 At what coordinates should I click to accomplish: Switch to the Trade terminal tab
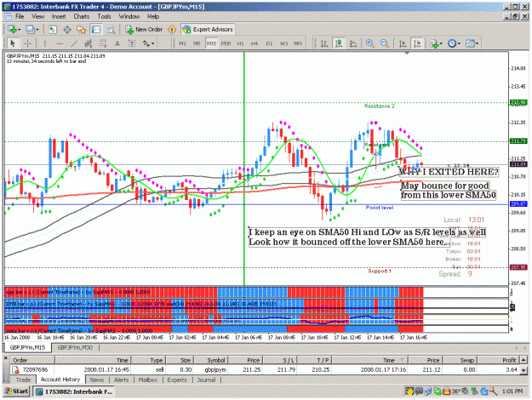23,380
